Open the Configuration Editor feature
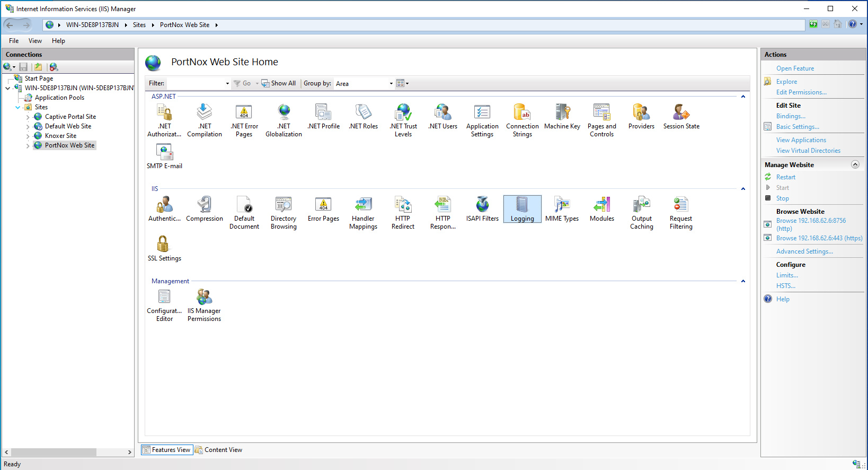Viewport: 868px width, 470px height. coord(164,305)
